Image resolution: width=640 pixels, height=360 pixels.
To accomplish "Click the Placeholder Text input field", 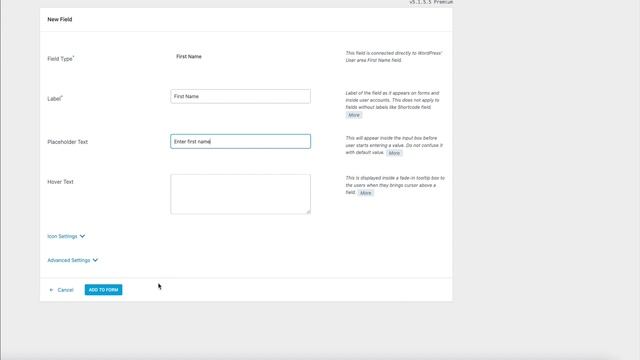I will click(x=240, y=142).
